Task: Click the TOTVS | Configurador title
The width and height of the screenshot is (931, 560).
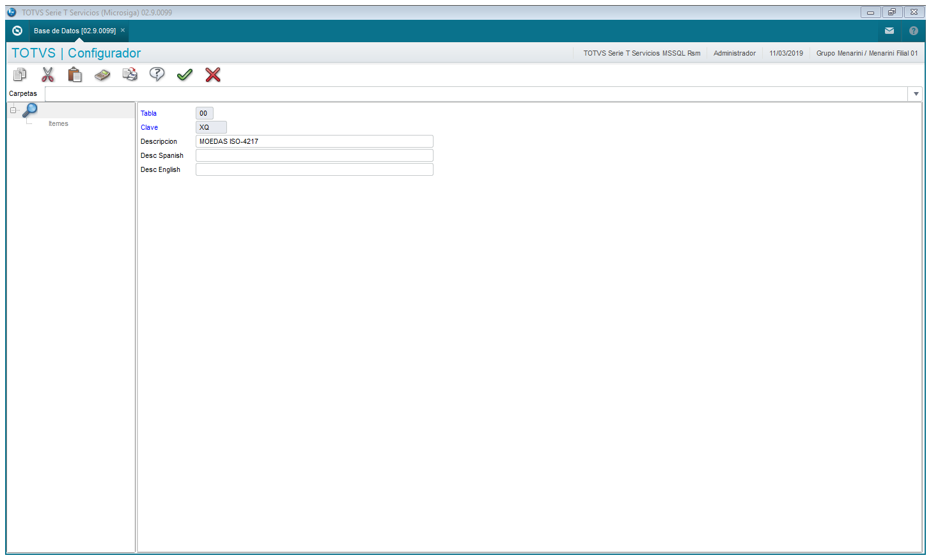Action: (x=76, y=53)
